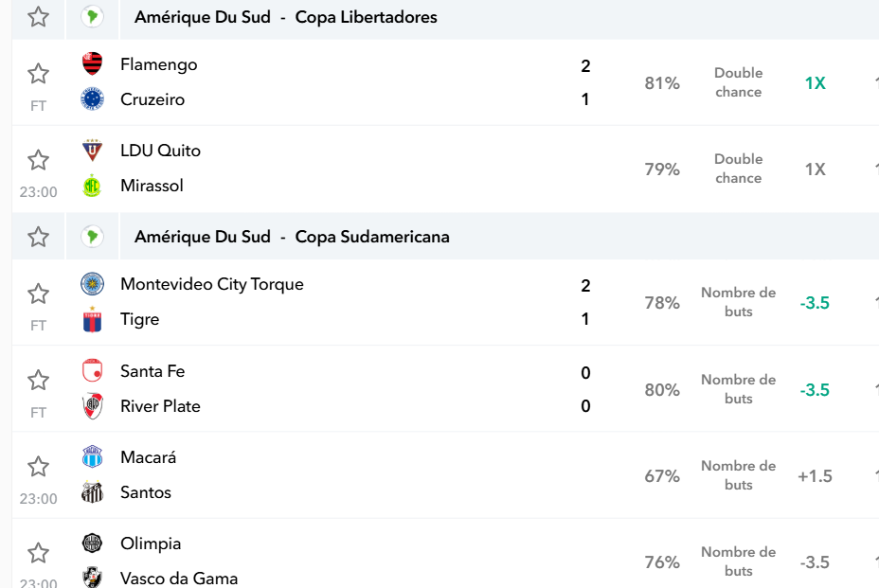Favorite the Flamengo vs Cruzeiro match star
The image size is (879, 588).
[38, 74]
